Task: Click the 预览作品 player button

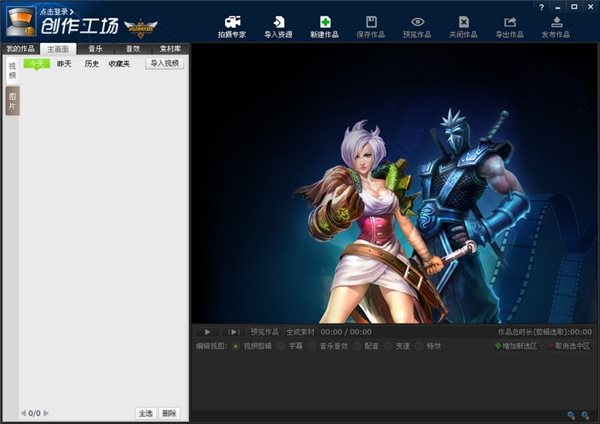Action: (x=264, y=332)
